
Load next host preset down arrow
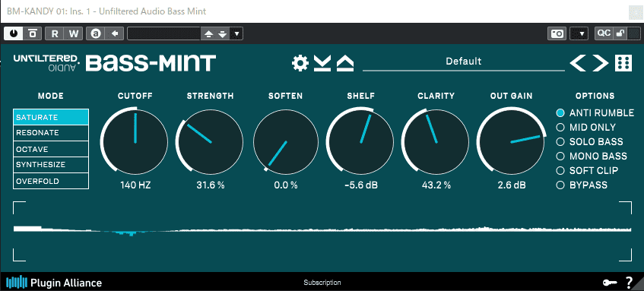pos(223,33)
